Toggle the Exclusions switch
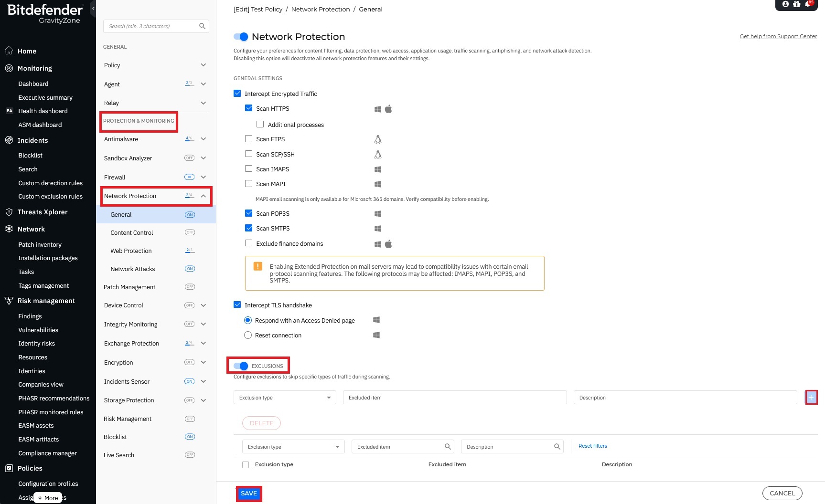 tap(241, 366)
